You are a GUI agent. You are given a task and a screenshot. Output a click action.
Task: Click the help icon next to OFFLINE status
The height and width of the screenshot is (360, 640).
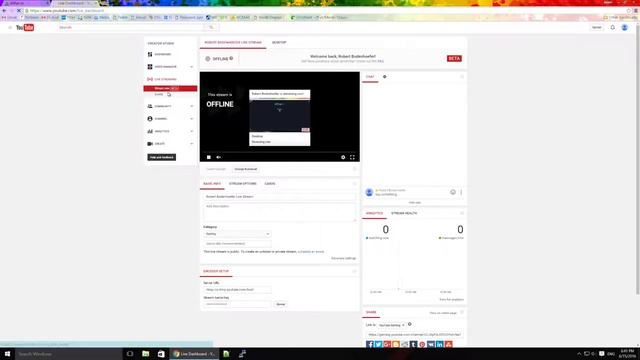(x=231, y=58)
